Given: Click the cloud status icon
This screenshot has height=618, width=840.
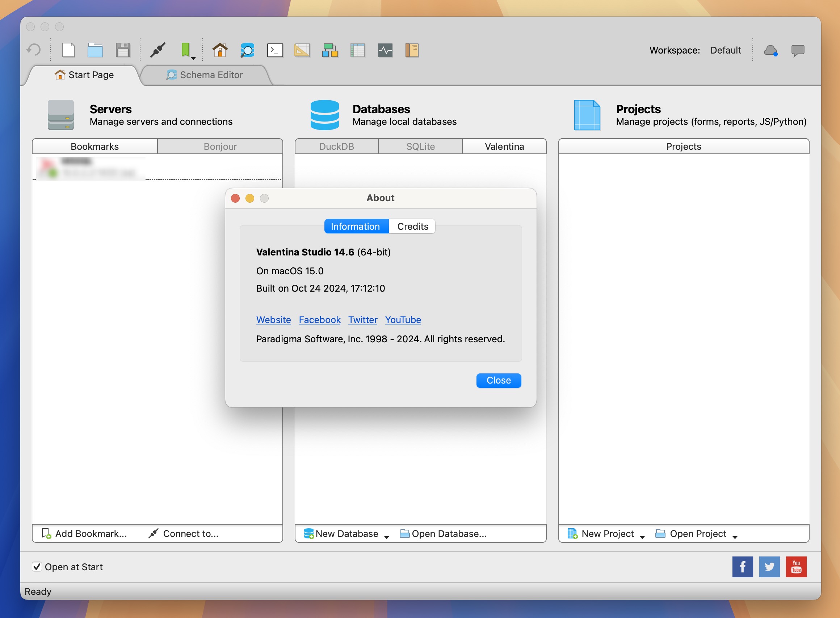Looking at the screenshot, I should [x=770, y=50].
